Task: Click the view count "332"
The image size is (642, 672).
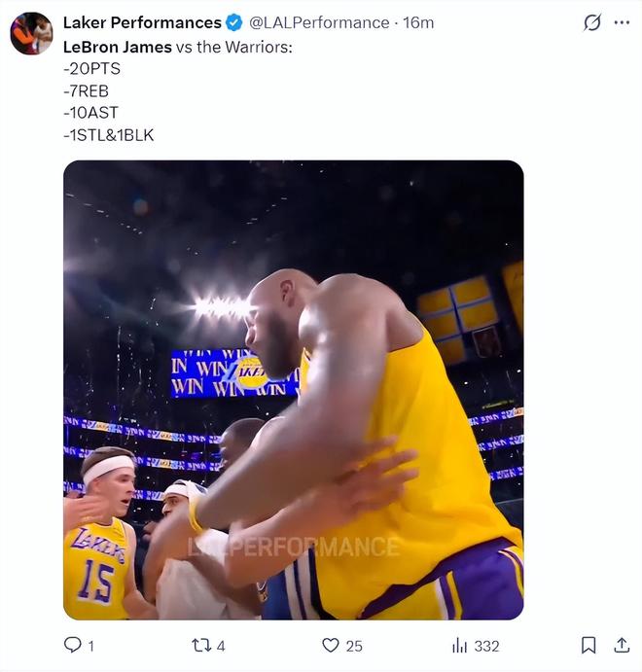Action: pyautogui.click(x=486, y=646)
